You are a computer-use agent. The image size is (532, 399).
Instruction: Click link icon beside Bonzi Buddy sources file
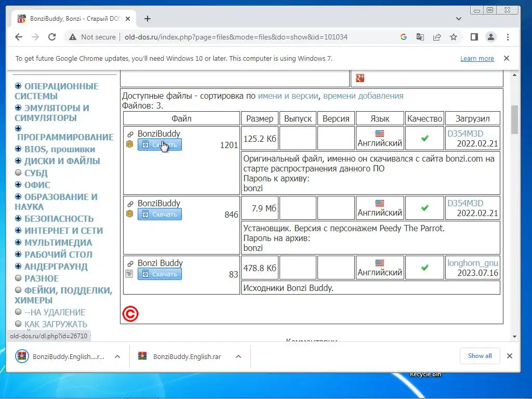130,263
